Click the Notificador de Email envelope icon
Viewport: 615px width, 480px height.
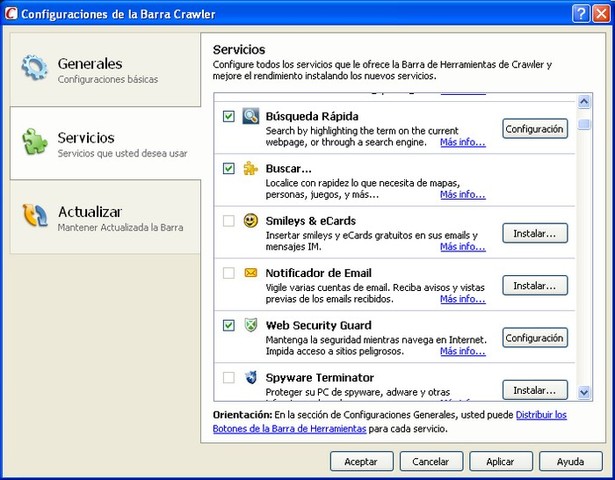tap(251, 272)
